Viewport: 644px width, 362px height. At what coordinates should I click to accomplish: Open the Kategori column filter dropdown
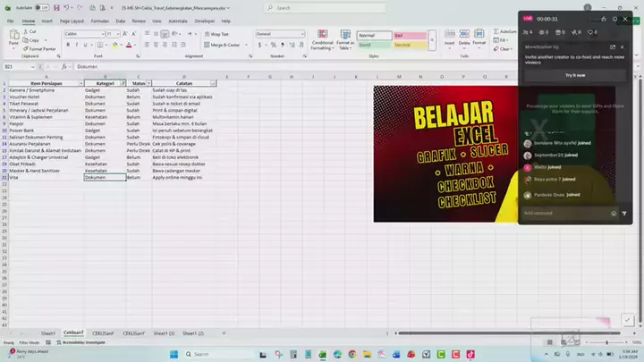point(123,83)
